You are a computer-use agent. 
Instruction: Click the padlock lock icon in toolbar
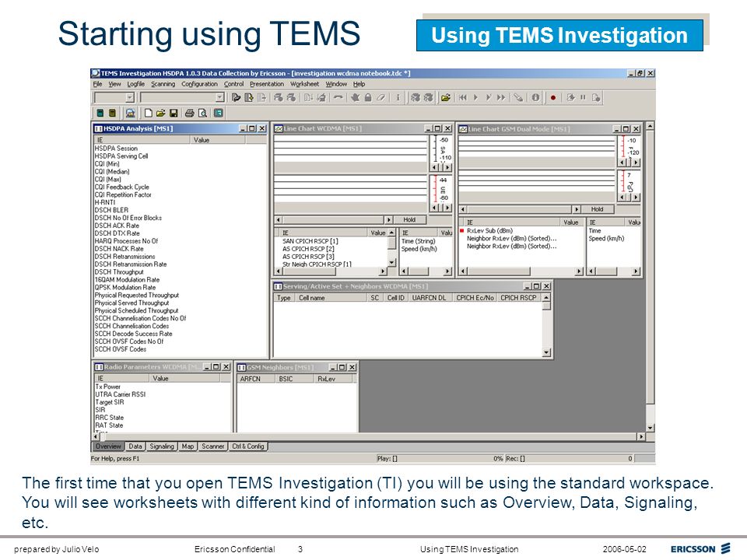pos(368,98)
